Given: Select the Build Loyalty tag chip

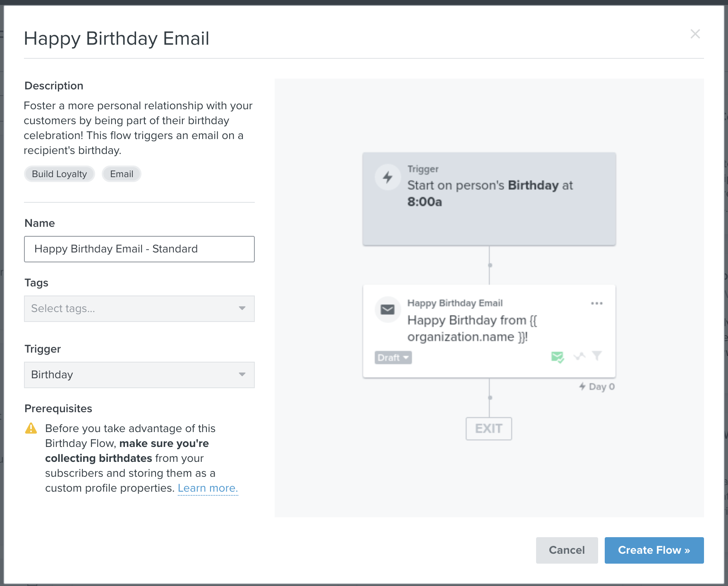Looking at the screenshot, I should [60, 174].
